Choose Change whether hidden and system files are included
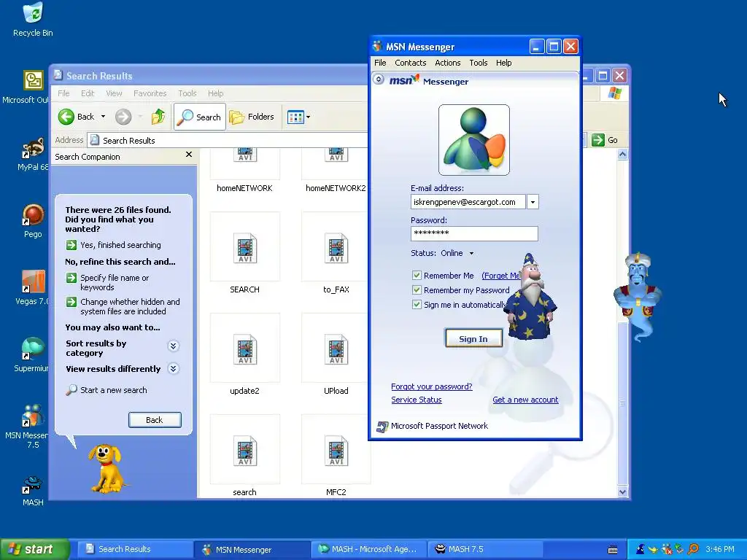Screen dimensions: 747x560 (123, 306)
